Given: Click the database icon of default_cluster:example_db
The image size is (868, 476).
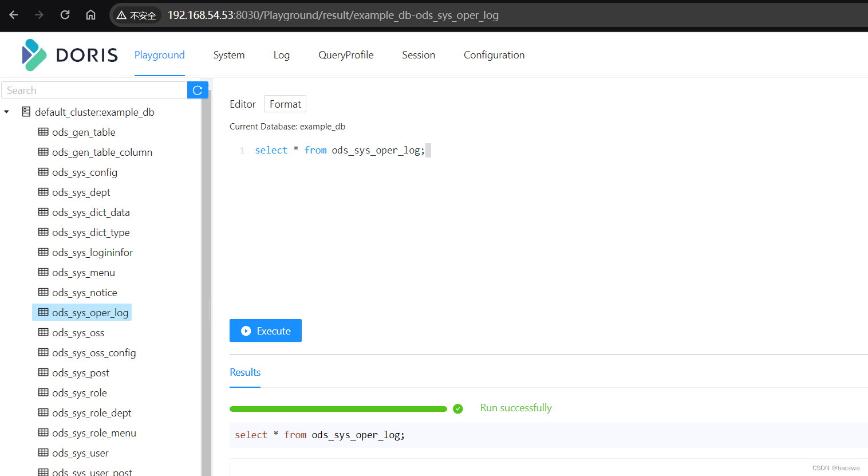Looking at the screenshot, I should 26,112.
